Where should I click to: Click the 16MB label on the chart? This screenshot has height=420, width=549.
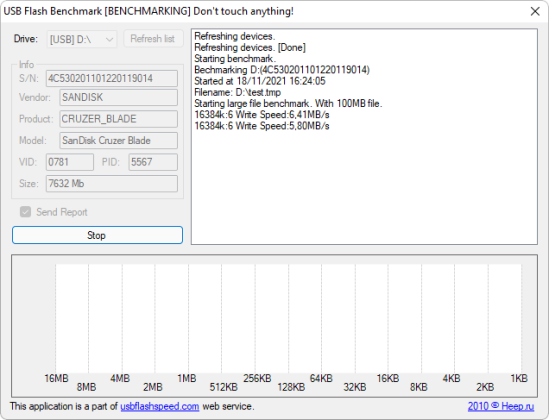pos(56,378)
